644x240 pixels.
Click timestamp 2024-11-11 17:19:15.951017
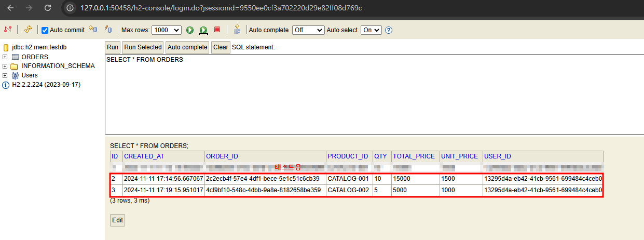tap(163, 190)
